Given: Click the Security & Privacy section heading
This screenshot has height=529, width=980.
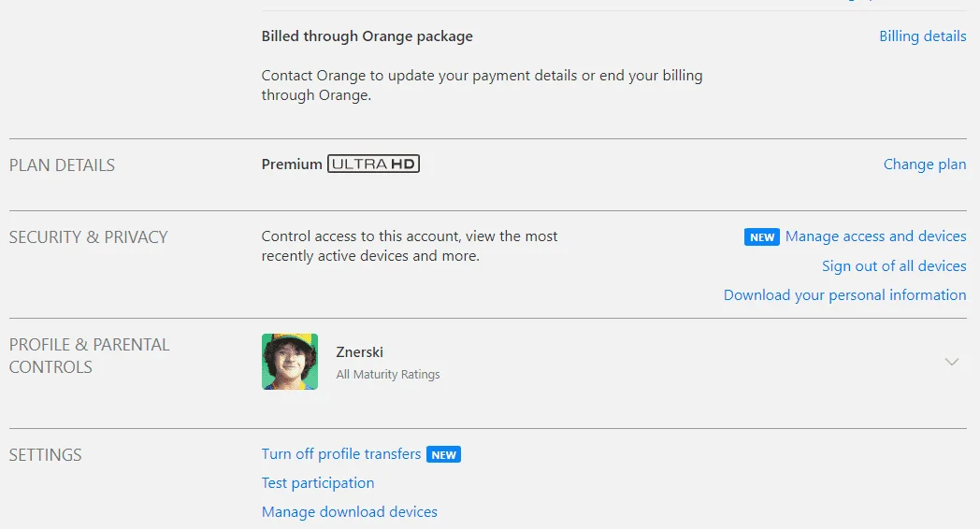Looking at the screenshot, I should (88, 237).
